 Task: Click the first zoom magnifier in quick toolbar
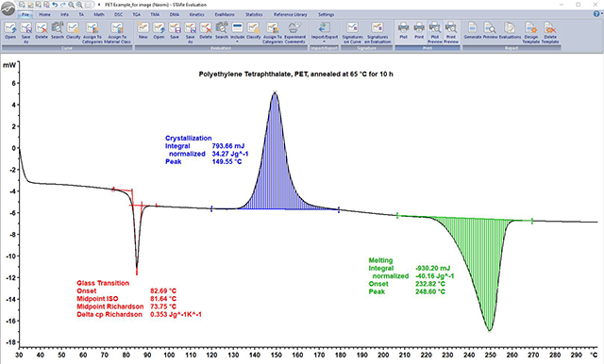click(x=71, y=5)
